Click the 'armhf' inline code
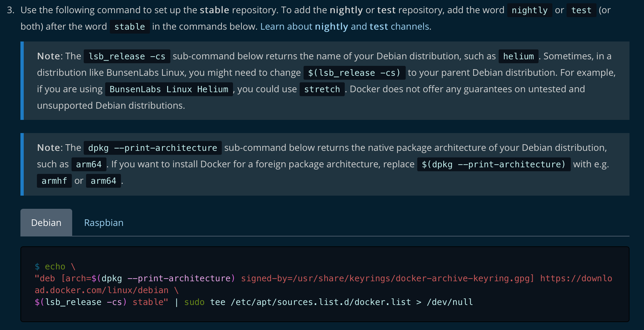The height and width of the screenshot is (330, 644). 54,181
